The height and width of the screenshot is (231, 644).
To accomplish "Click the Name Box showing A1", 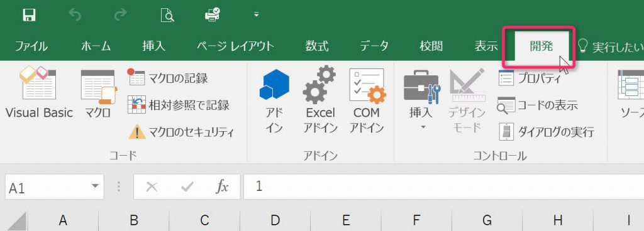I will click(x=47, y=188).
